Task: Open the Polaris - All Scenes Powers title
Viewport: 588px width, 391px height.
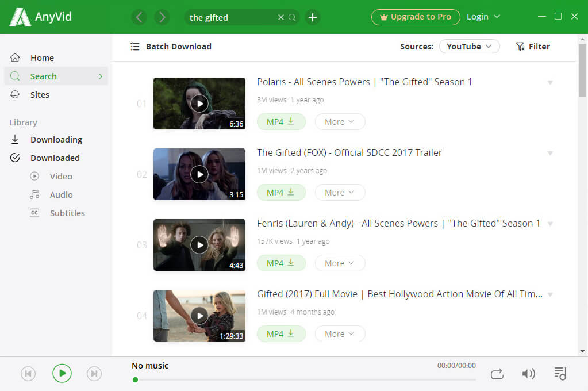Action: click(364, 82)
